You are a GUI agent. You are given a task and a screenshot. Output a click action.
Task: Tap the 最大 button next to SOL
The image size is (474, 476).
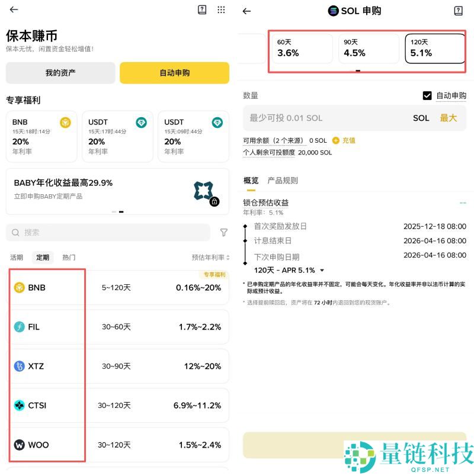[x=449, y=118]
